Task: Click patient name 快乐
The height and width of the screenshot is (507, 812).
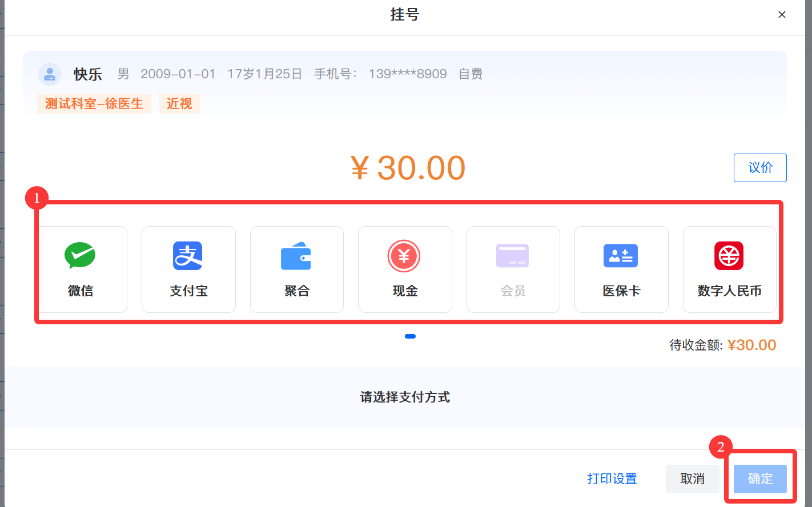Action: [88, 74]
